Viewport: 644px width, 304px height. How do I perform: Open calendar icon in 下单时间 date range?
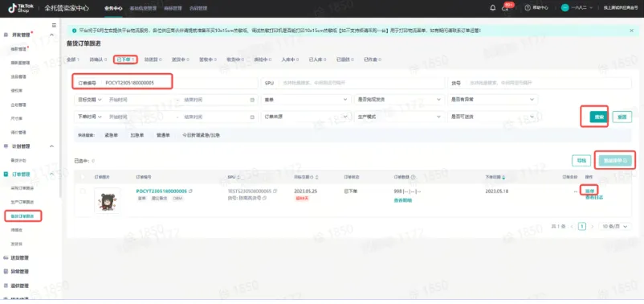click(x=252, y=117)
